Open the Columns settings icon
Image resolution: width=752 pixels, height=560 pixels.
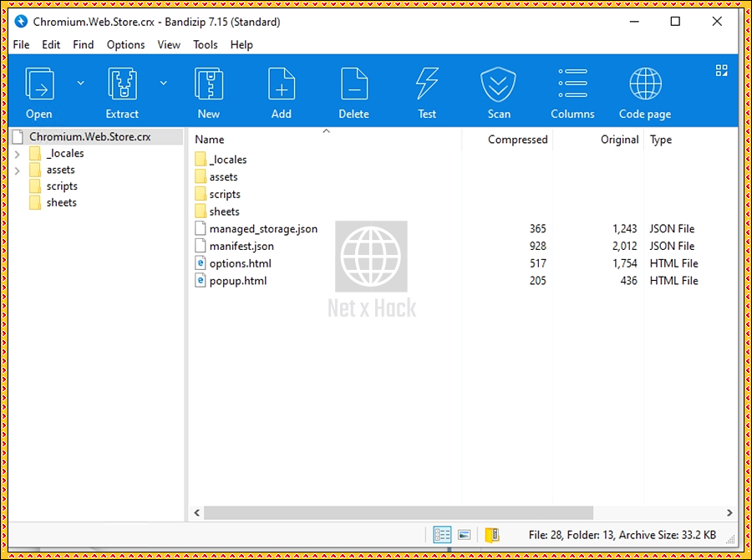pyautogui.click(x=572, y=83)
